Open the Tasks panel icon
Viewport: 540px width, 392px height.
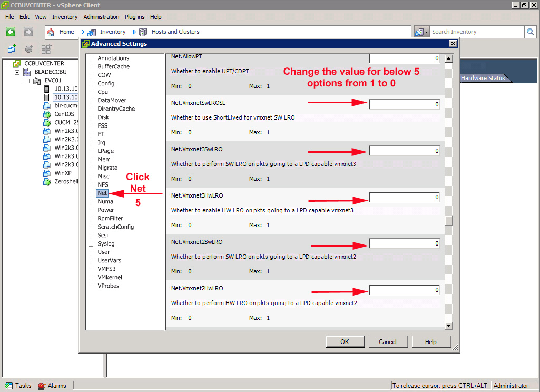(x=9, y=386)
